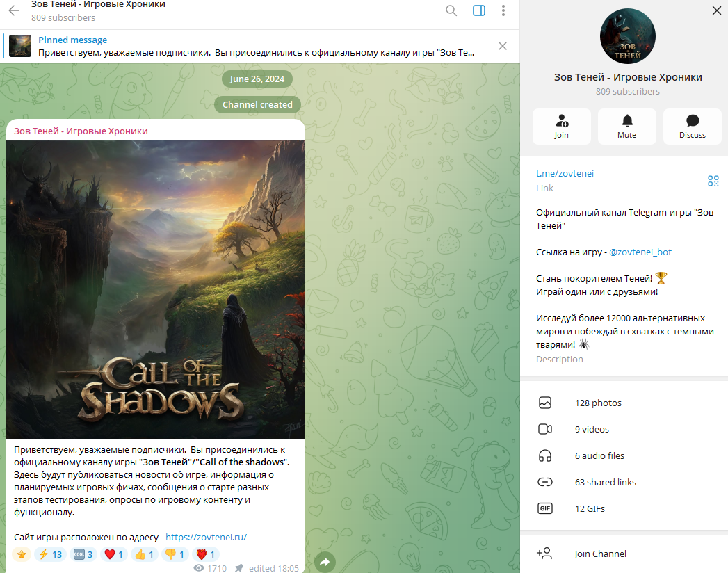Add the star reaction
The image size is (728, 573).
22,554
